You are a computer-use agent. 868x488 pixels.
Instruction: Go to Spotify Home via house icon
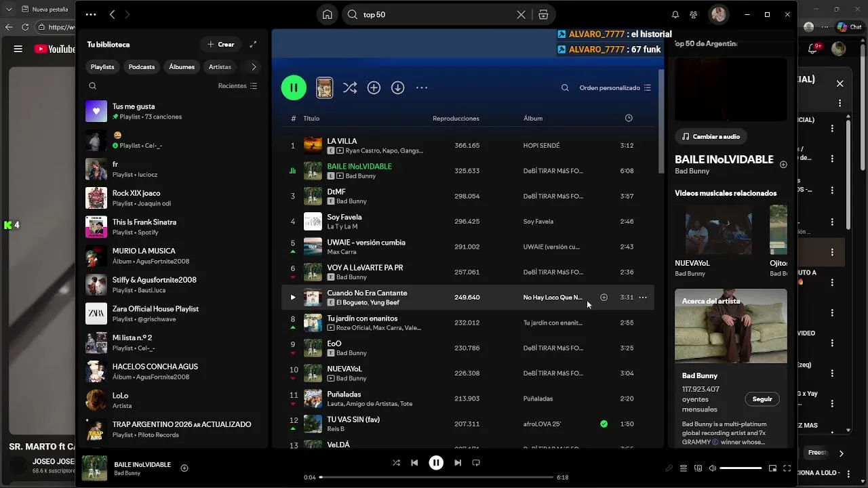(327, 14)
